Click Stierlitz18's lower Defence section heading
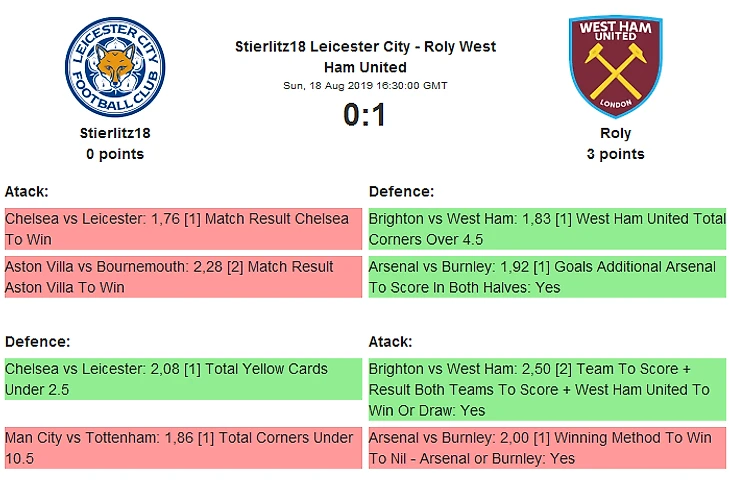 (x=37, y=341)
